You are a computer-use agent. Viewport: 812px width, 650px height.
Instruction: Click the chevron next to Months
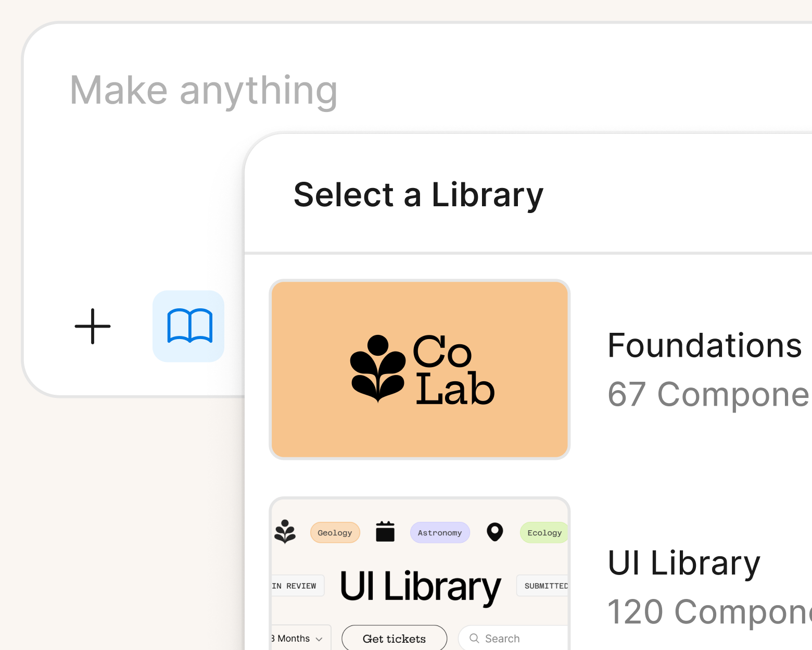click(319, 639)
